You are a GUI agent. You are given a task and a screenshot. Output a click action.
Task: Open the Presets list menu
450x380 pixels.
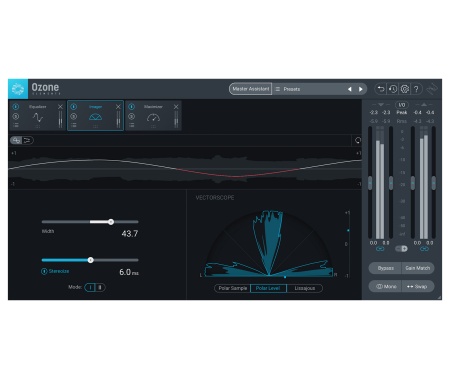click(x=278, y=89)
